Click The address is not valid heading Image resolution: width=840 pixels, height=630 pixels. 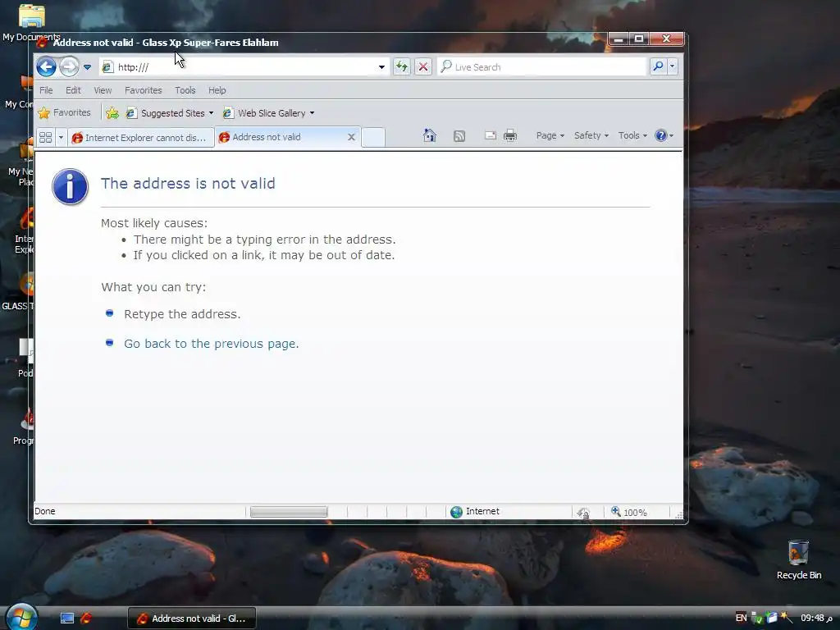[188, 183]
